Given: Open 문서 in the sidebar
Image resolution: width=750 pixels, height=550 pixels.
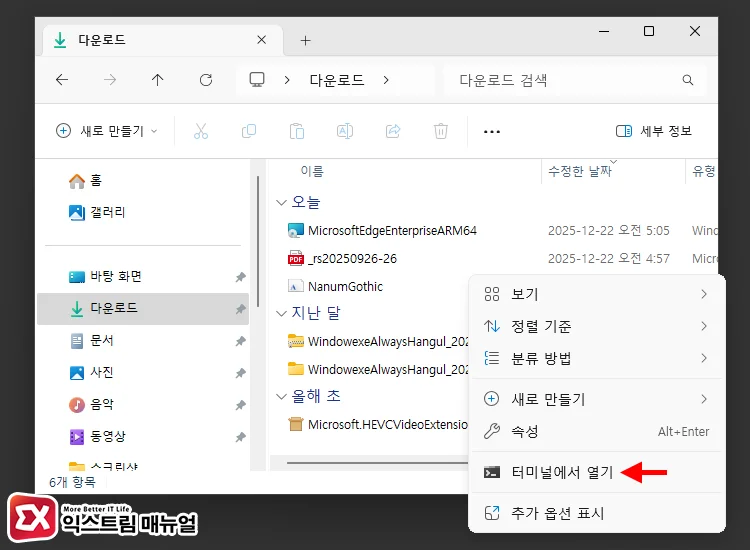Looking at the screenshot, I should (91, 341).
